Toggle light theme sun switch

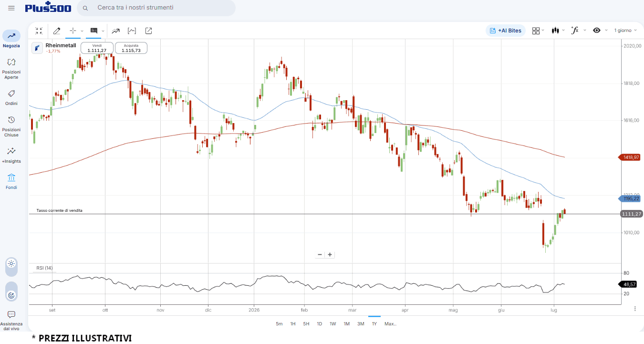tap(11, 263)
